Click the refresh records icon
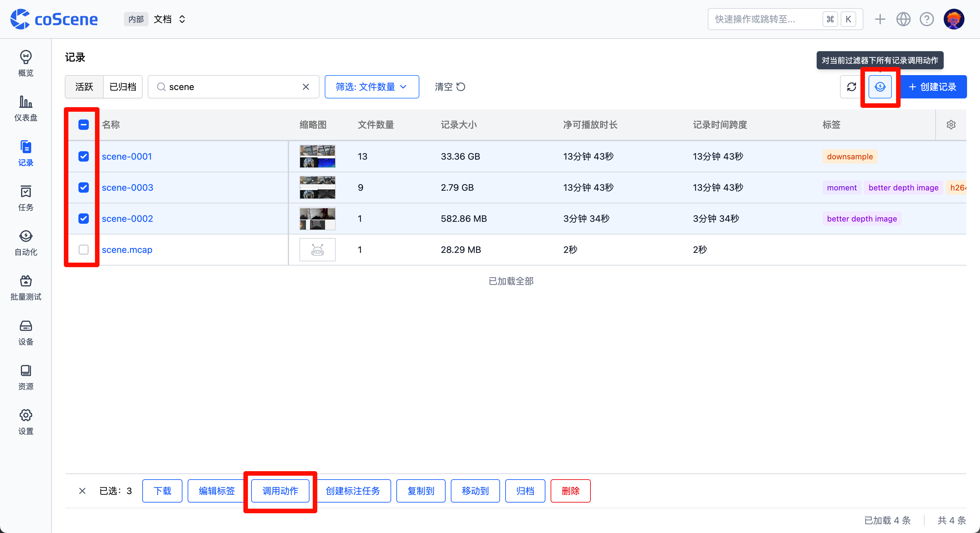The image size is (980, 533). pyautogui.click(x=851, y=87)
